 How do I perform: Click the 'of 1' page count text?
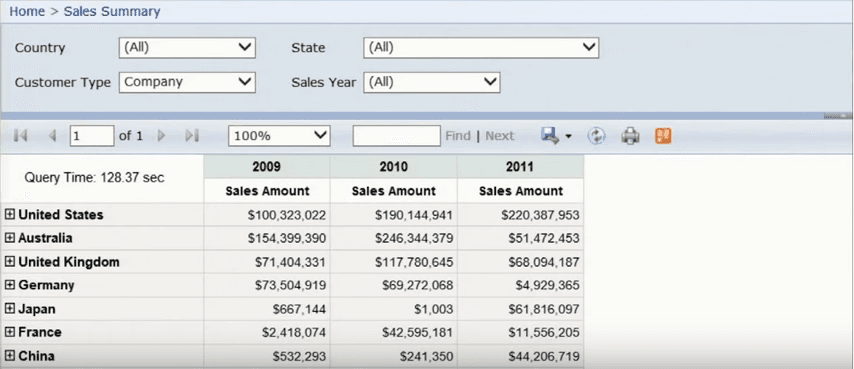pyautogui.click(x=131, y=136)
